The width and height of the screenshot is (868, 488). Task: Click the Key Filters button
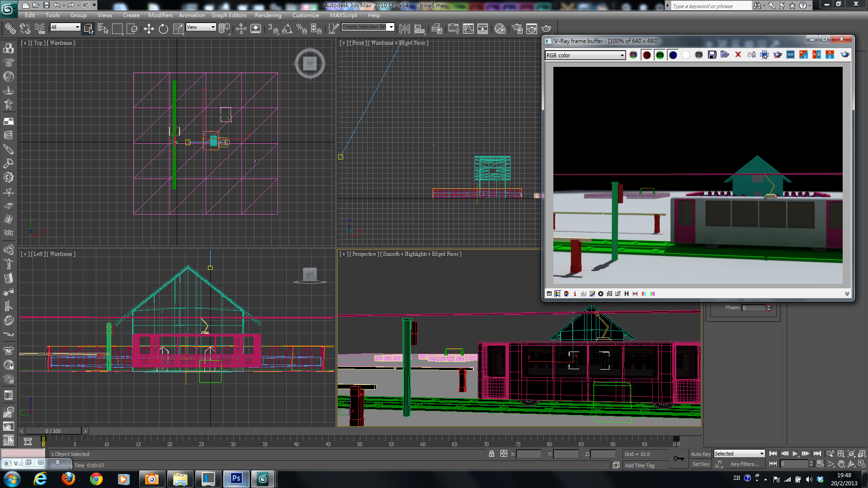[745, 464]
